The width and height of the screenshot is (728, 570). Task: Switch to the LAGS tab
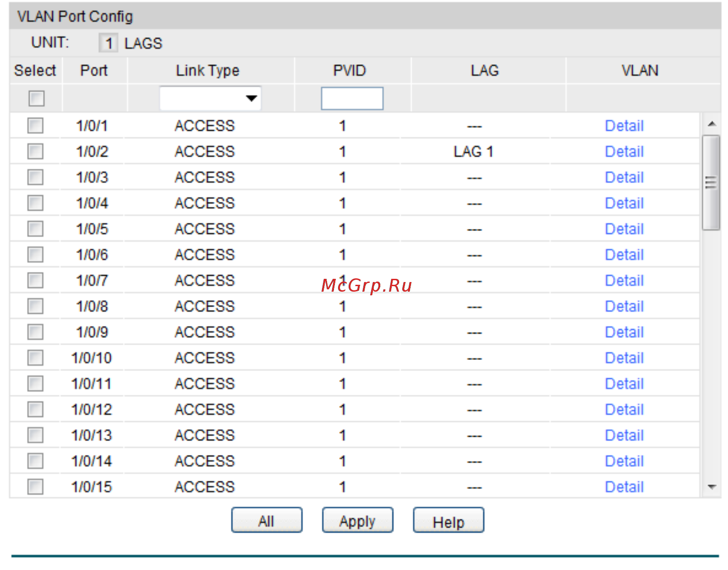(143, 43)
